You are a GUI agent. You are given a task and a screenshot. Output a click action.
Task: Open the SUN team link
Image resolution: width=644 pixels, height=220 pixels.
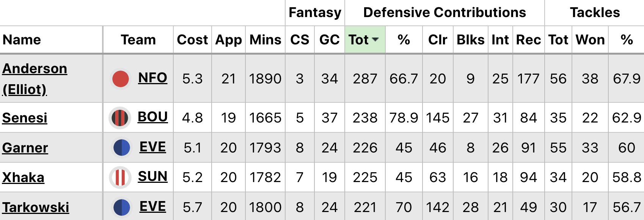tap(152, 176)
